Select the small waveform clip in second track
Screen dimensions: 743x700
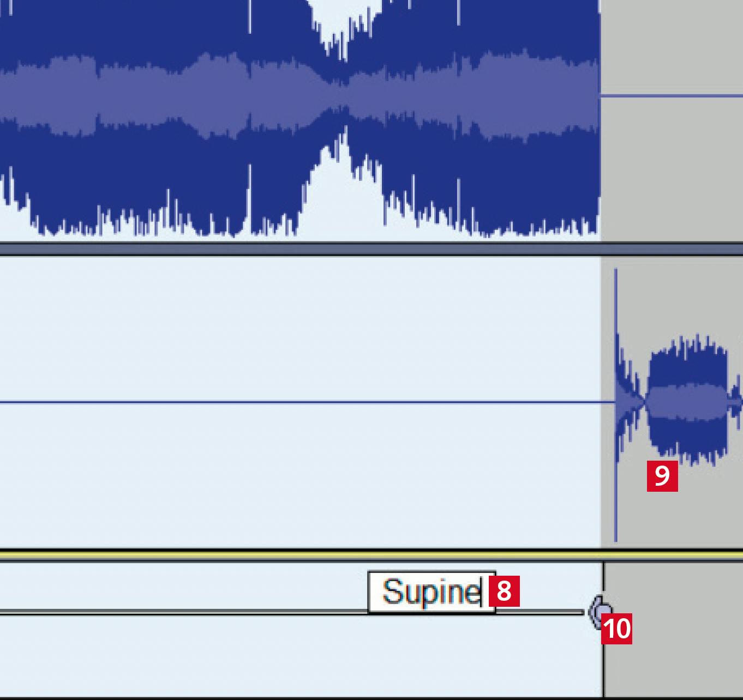coord(688,402)
